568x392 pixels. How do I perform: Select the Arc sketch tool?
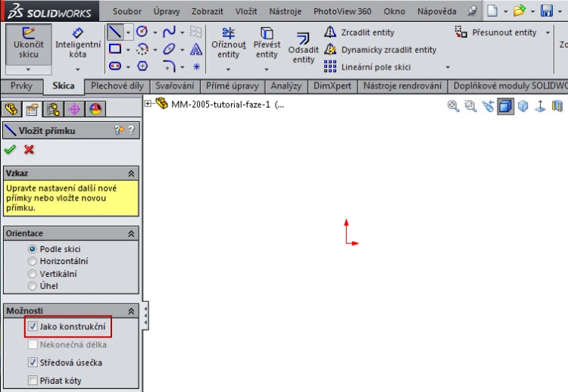[142, 49]
